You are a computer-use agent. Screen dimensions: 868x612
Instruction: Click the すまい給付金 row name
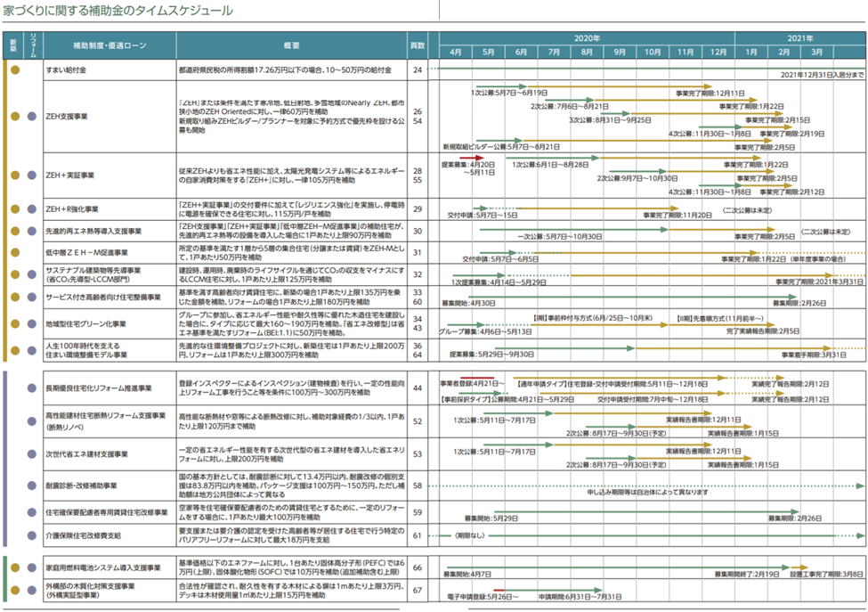pos(66,70)
